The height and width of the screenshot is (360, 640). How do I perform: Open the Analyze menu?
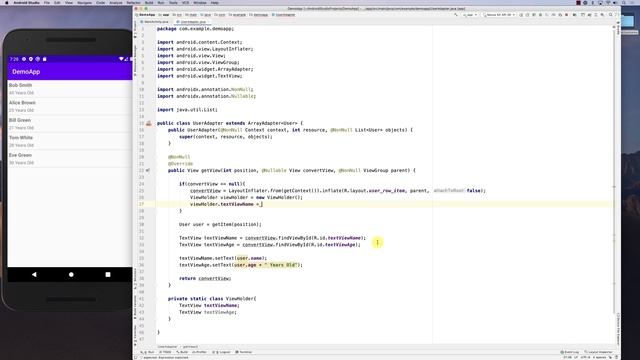(116, 2)
